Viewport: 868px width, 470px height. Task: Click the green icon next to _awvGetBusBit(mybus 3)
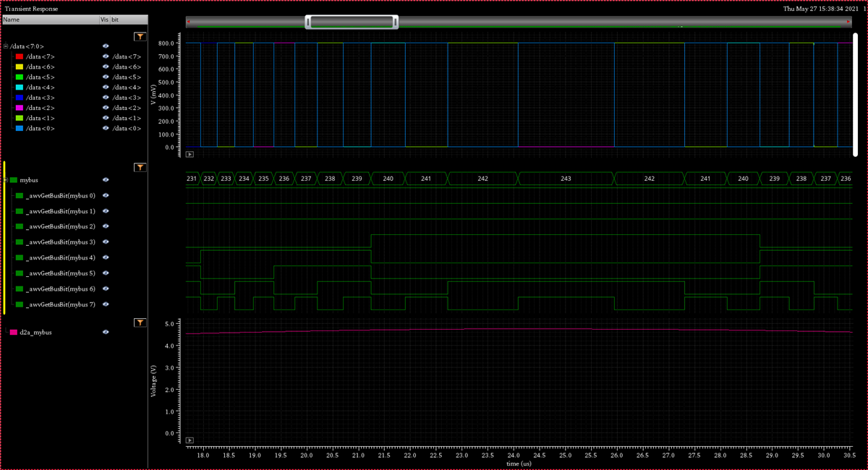(20, 242)
